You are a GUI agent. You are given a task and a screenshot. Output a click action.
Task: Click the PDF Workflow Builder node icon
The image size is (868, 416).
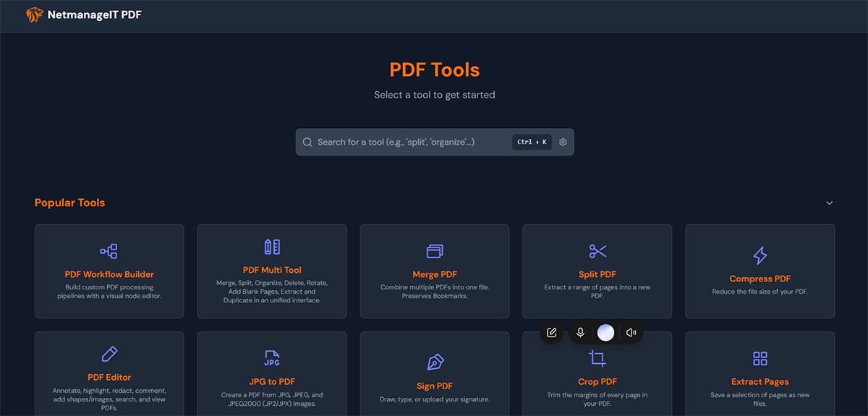tap(109, 251)
